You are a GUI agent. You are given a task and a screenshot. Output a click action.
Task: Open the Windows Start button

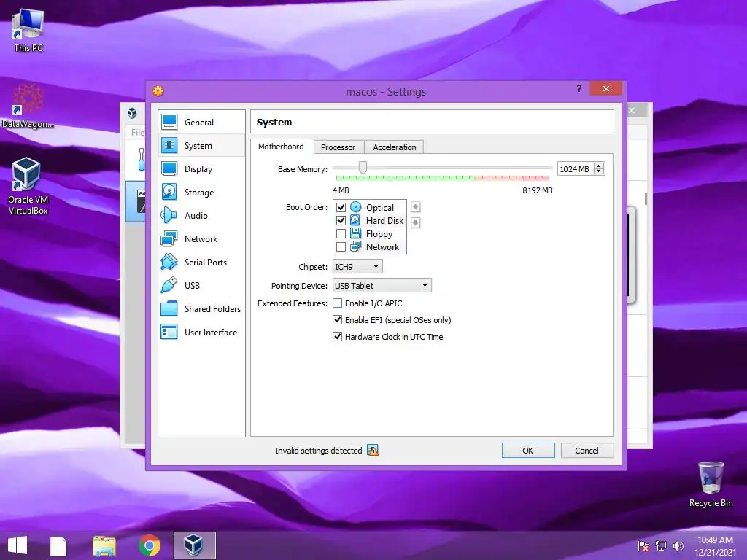tap(18, 545)
